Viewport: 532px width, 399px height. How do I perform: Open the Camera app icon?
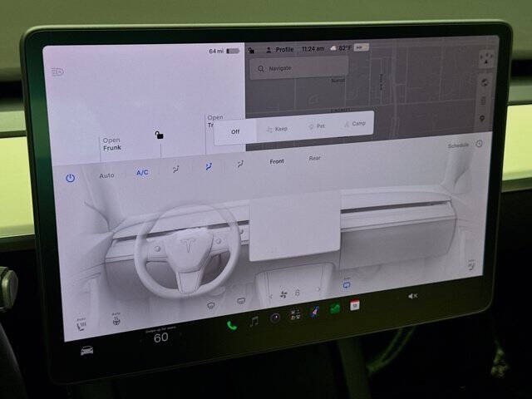pyautogui.click(x=275, y=318)
